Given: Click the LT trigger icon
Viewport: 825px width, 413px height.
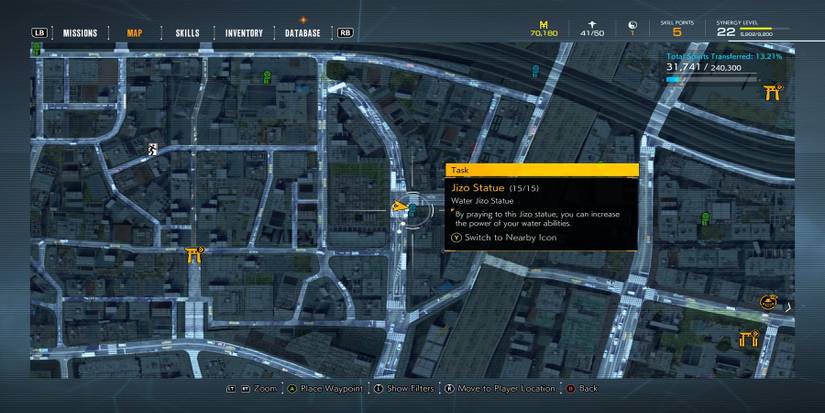Looking at the screenshot, I should click(x=231, y=389).
